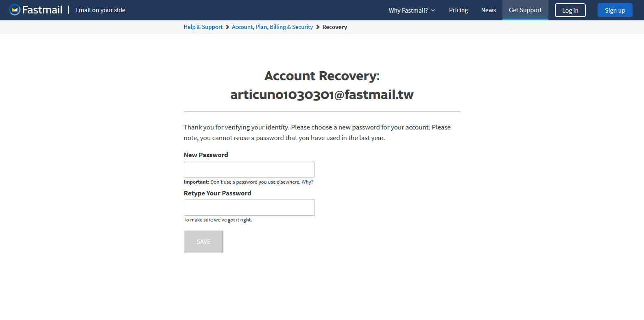Click the Recovery breadcrumb text
The height and width of the screenshot is (320, 644).
coord(334,27)
